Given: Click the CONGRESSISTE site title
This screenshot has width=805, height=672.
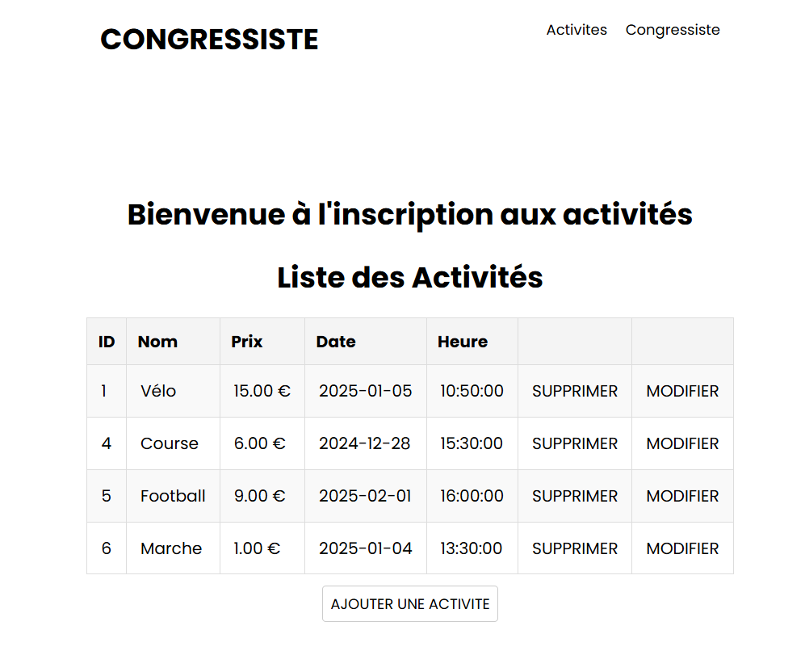Looking at the screenshot, I should [209, 39].
